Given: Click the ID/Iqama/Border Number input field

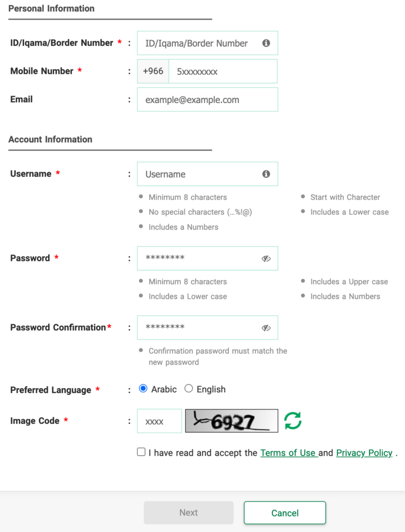Looking at the screenshot, I should tap(203, 43).
